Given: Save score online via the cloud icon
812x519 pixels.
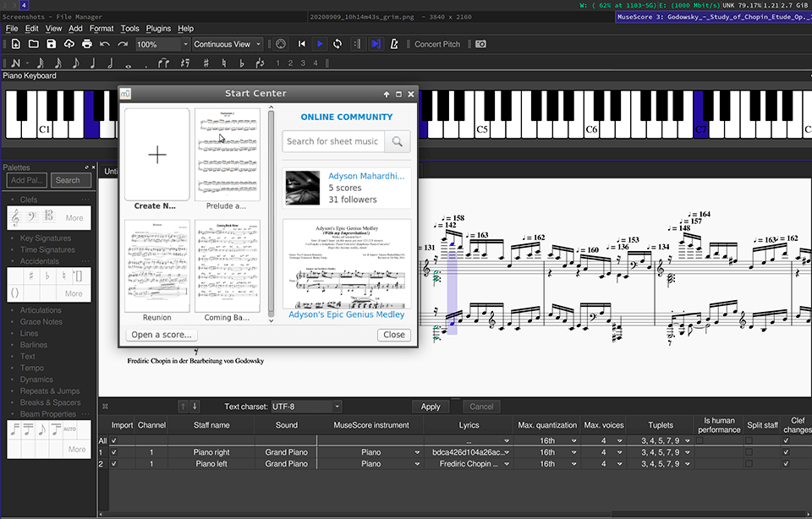Looking at the screenshot, I should [x=69, y=44].
